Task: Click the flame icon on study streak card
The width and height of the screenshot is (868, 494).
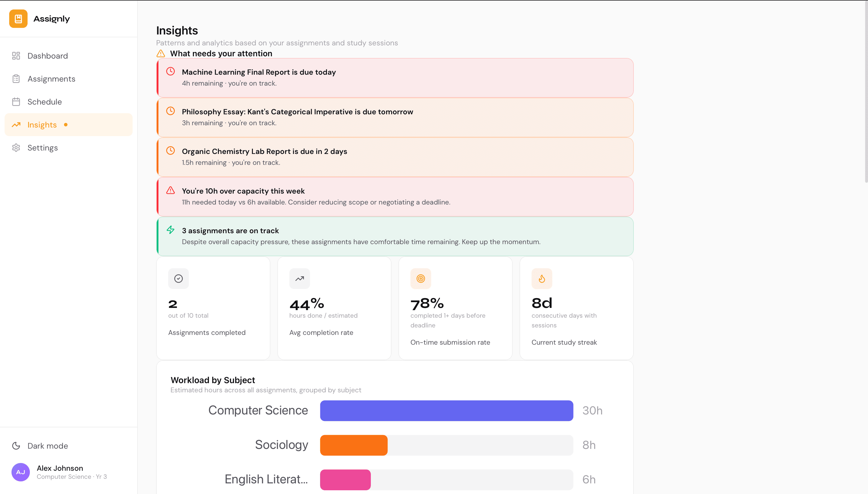Action: (541, 279)
